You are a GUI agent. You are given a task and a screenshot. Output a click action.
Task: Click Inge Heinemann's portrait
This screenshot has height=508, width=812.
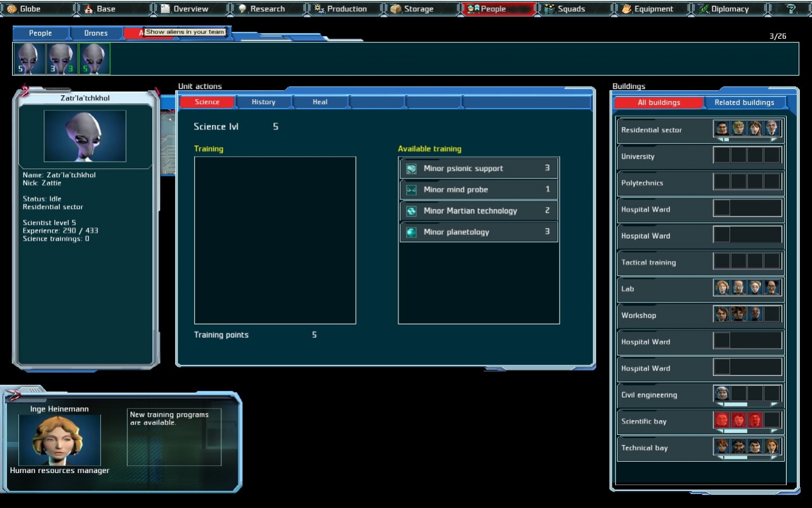coord(60,440)
